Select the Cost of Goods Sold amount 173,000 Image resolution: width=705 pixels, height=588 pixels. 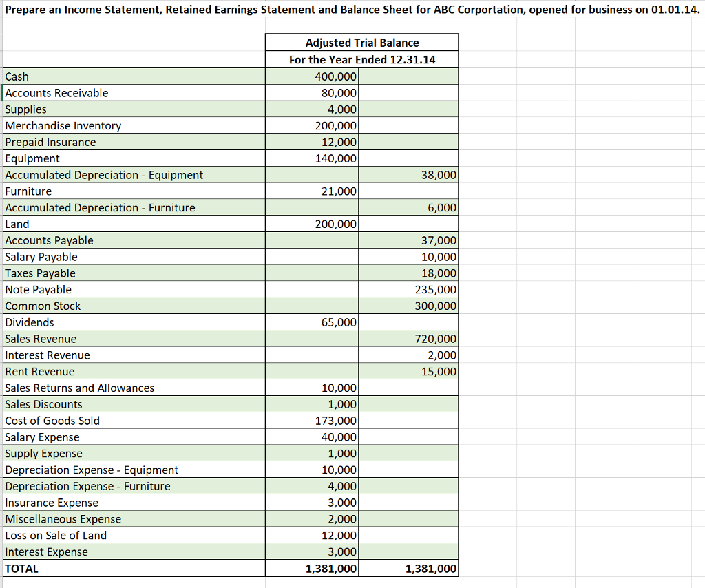(x=336, y=420)
